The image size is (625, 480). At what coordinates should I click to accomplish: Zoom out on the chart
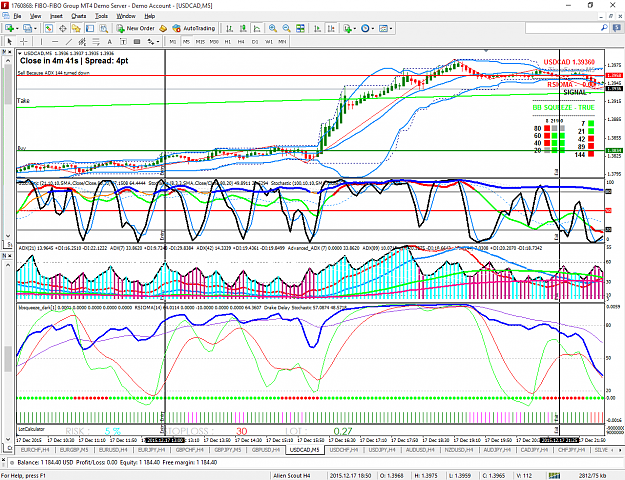click(286, 28)
